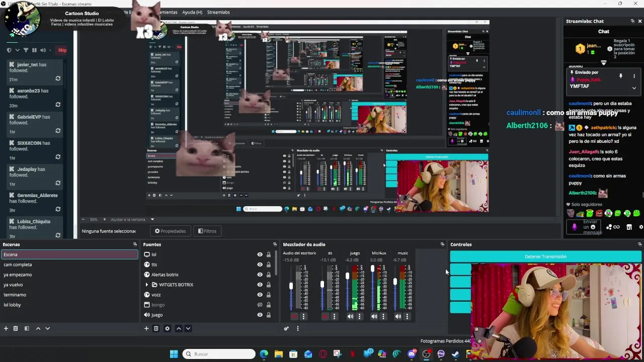This screenshot has height=362, width=644.
Task: Add a new source in Fuentes toolbar
Action: coord(146,328)
